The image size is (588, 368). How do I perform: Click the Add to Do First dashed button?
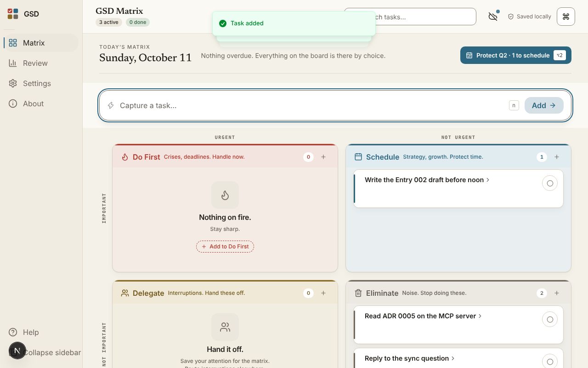click(x=225, y=247)
